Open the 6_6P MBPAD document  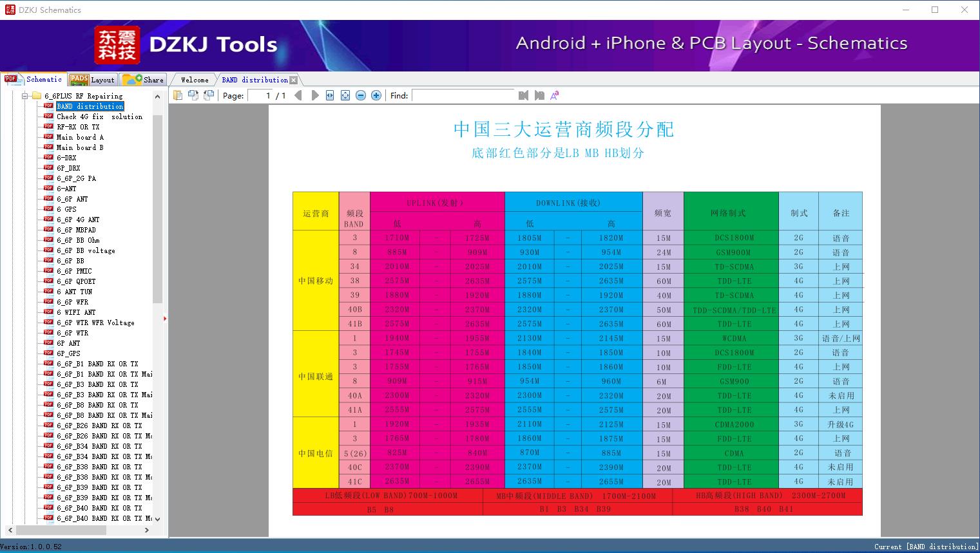(x=76, y=230)
